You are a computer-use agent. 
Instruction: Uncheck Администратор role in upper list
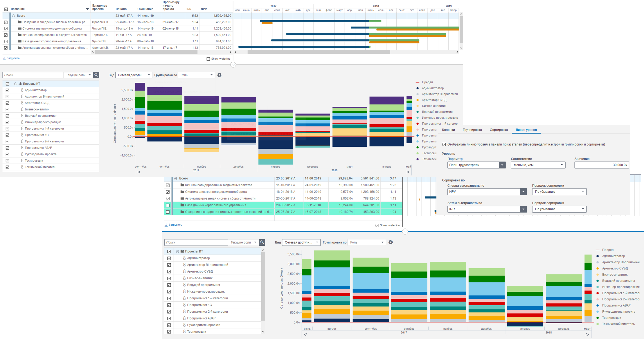(7, 90)
